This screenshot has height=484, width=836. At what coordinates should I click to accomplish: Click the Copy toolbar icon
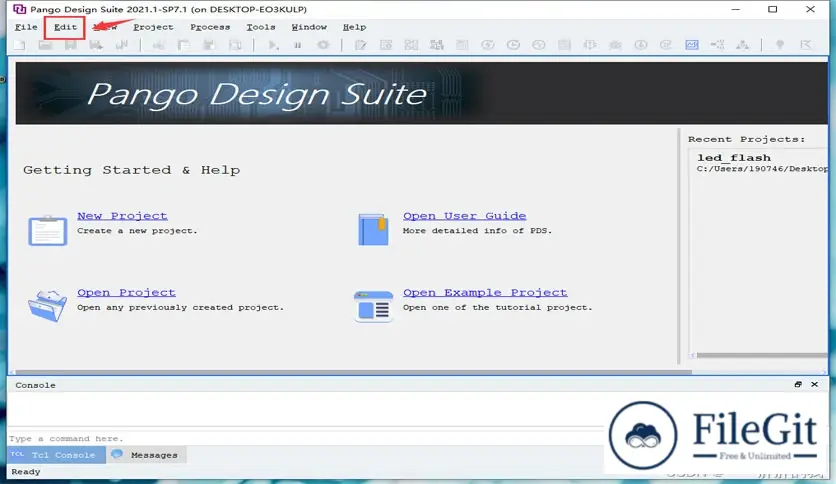click(x=183, y=45)
